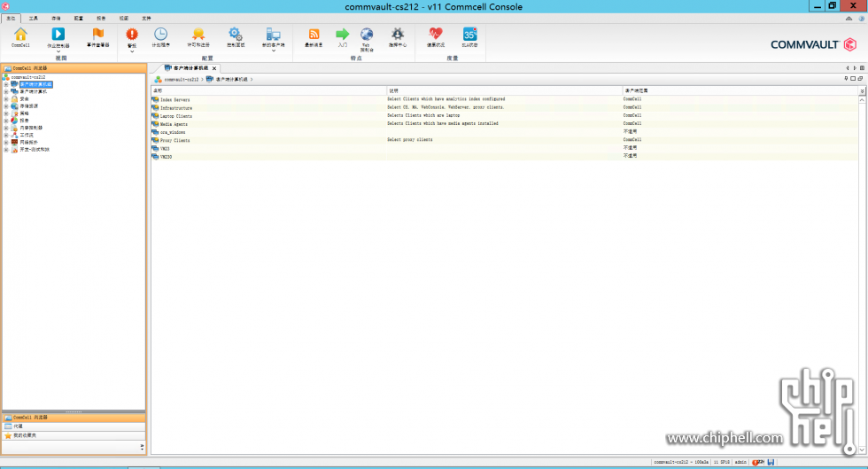
Task: Open the CommCell browser pane button at bottom
Action: point(74,418)
